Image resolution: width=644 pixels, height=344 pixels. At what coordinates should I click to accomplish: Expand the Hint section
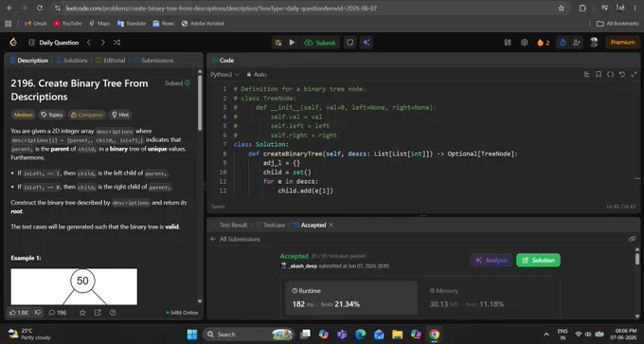(x=120, y=115)
